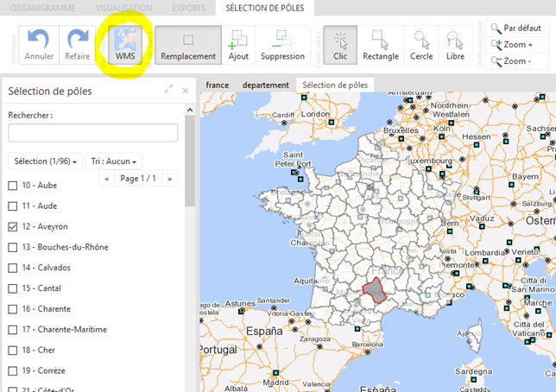
Task: Open the Sélection (1/96) dropdown
Action: click(x=46, y=161)
